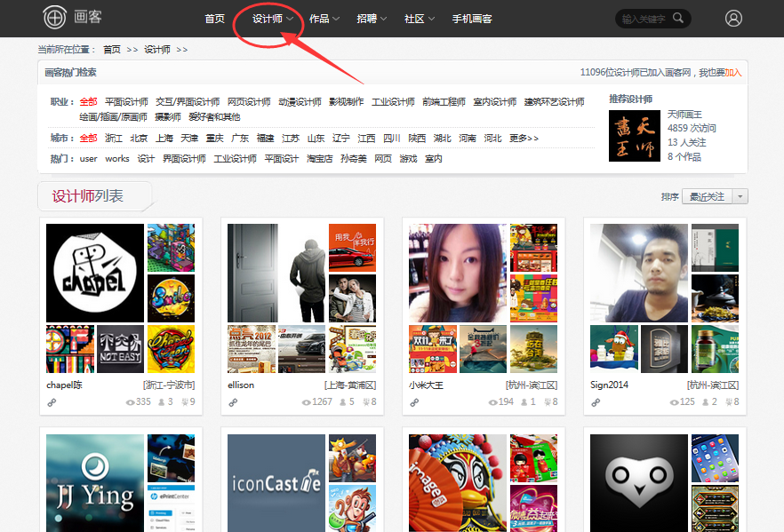The height and width of the screenshot is (532, 784).
Task: Open the user profile avatar icon
Action: tap(733, 18)
